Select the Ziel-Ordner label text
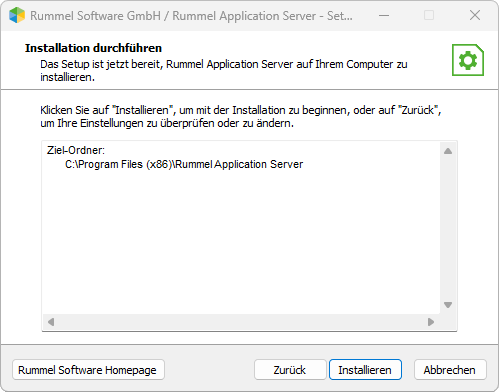Viewport: 499px width, 392px height. click(76, 150)
